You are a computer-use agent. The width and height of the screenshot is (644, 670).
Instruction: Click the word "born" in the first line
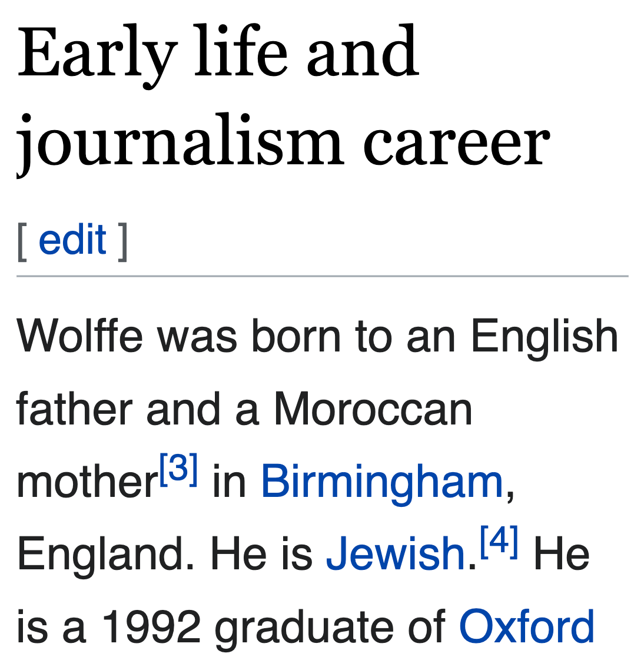tap(296, 337)
